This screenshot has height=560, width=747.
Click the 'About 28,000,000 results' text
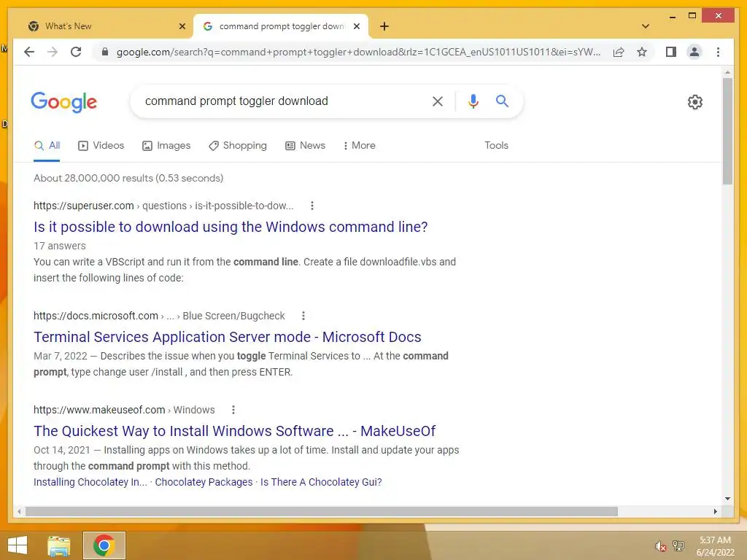point(128,178)
